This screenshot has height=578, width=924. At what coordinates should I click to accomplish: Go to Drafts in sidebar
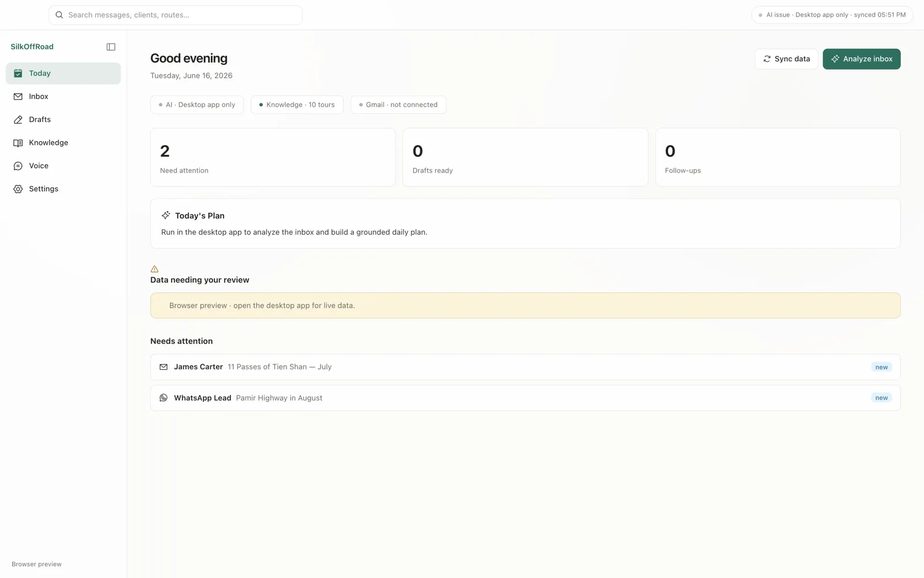click(63, 120)
